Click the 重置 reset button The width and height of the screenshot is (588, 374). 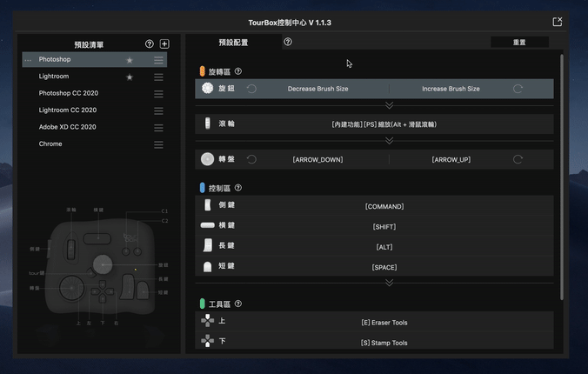[x=519, y=42]
